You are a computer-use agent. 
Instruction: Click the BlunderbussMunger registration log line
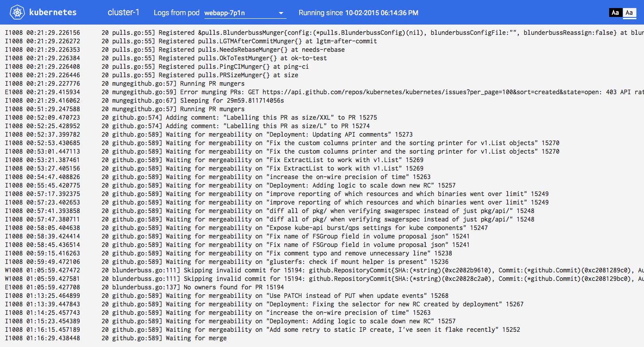point(324,33)
